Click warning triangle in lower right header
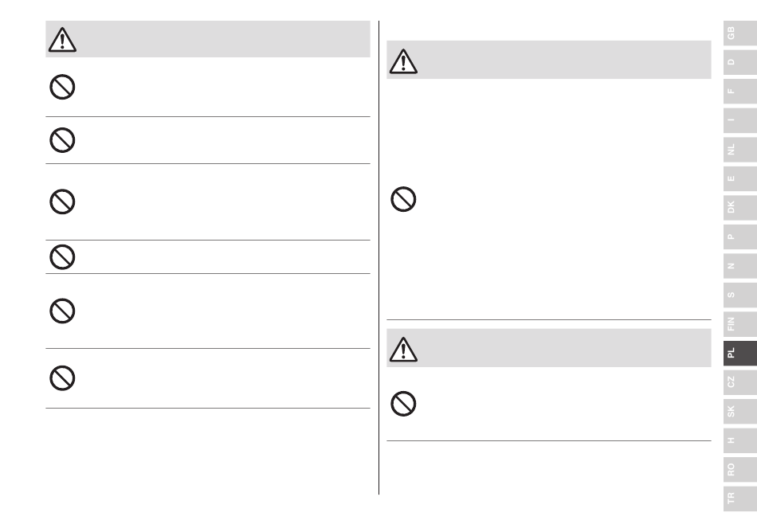Image resolution: width=757 pixels, height=532 pixels. point(403,349)
